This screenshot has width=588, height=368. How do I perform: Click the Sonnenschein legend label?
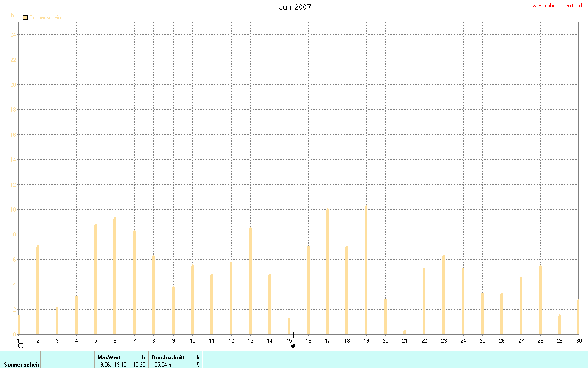[45, 17]
